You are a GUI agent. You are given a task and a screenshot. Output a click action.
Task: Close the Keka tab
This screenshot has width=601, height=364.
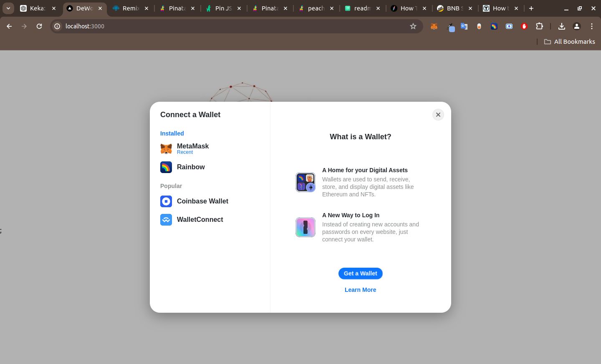tap(54, 8)
